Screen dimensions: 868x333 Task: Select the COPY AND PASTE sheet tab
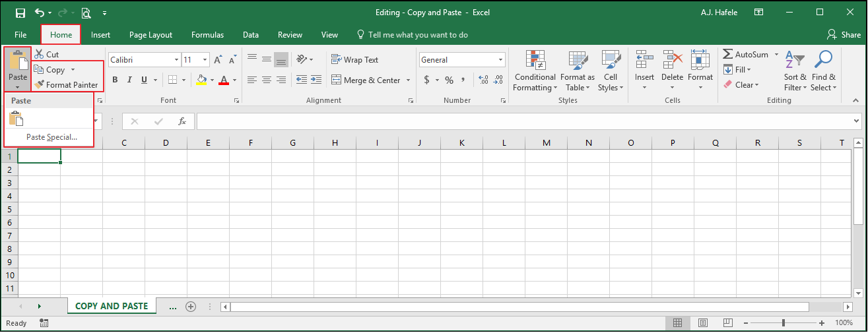(112, 307)
